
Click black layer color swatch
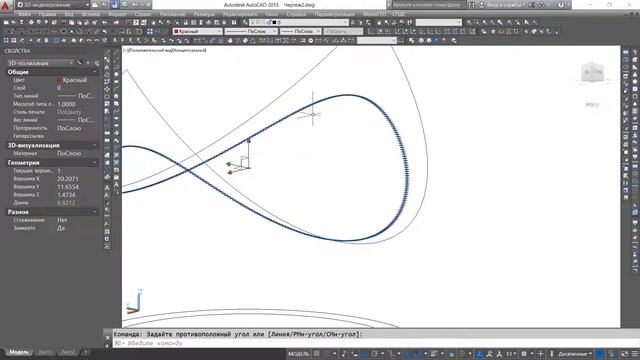coord(274,22)
